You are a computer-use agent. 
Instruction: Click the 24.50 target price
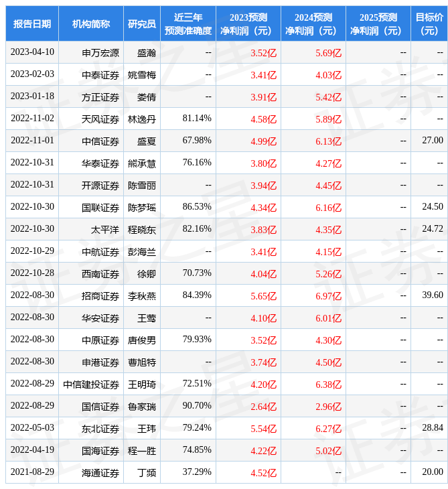433,207
